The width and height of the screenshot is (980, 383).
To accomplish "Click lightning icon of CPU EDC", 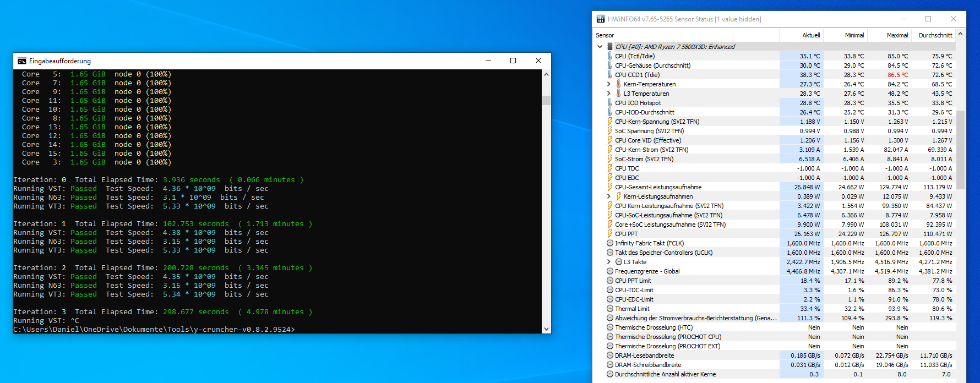I will coord(610,178).
